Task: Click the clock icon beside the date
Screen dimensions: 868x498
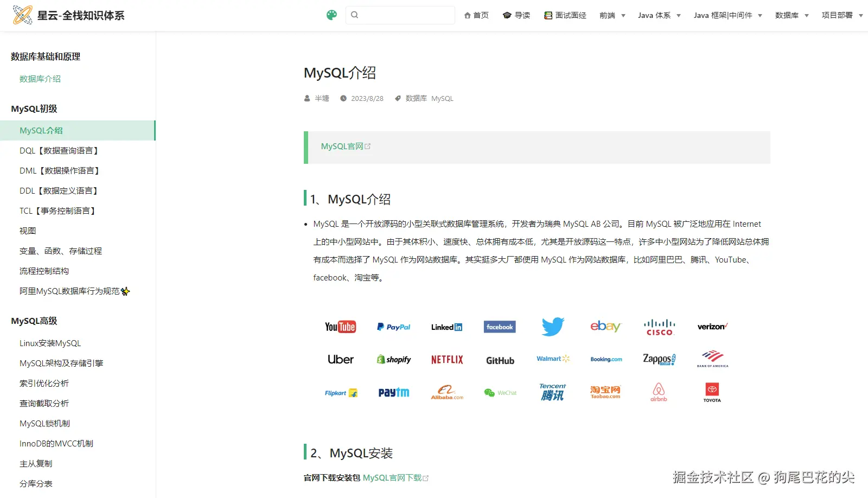Action: coord(343,98)
